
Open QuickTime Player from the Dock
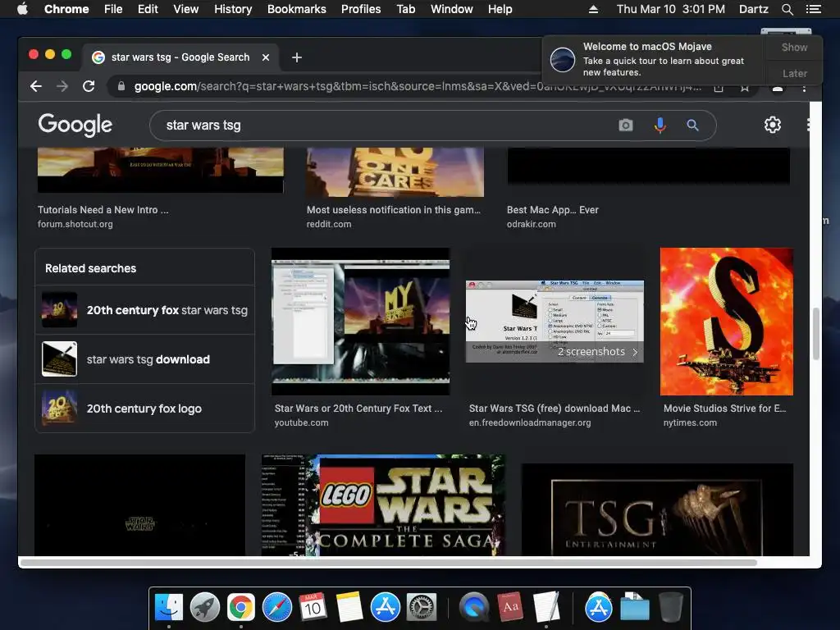pos(473,607)
